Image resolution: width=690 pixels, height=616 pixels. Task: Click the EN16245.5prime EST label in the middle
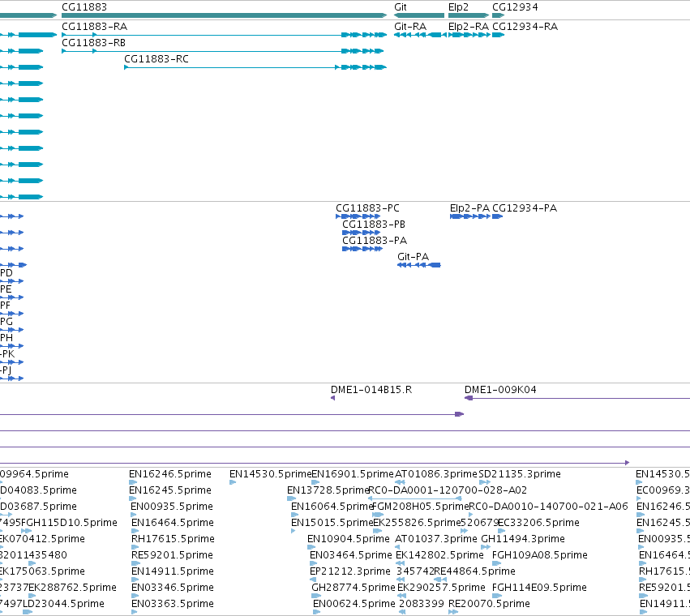pyautogui.click(x=169, y=490)
